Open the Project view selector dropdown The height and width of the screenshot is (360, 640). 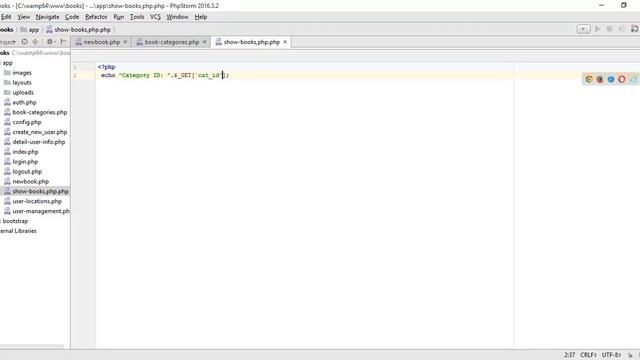8,42
